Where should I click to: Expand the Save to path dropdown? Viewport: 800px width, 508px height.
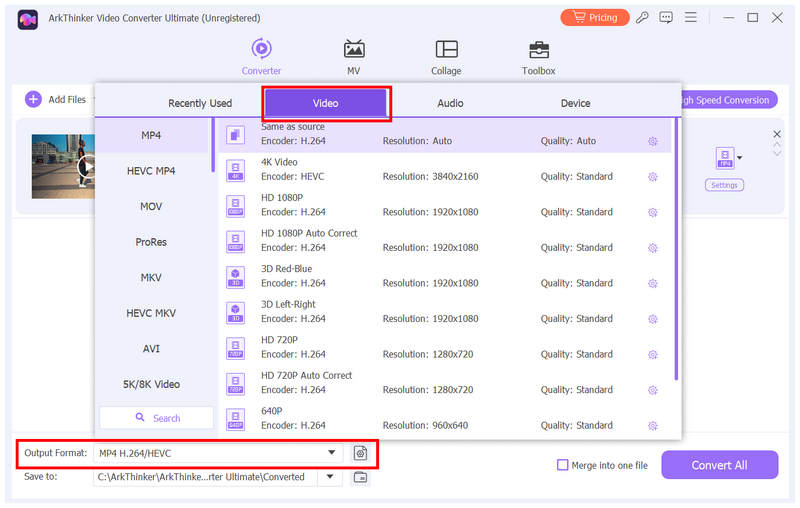coord(330,477)
